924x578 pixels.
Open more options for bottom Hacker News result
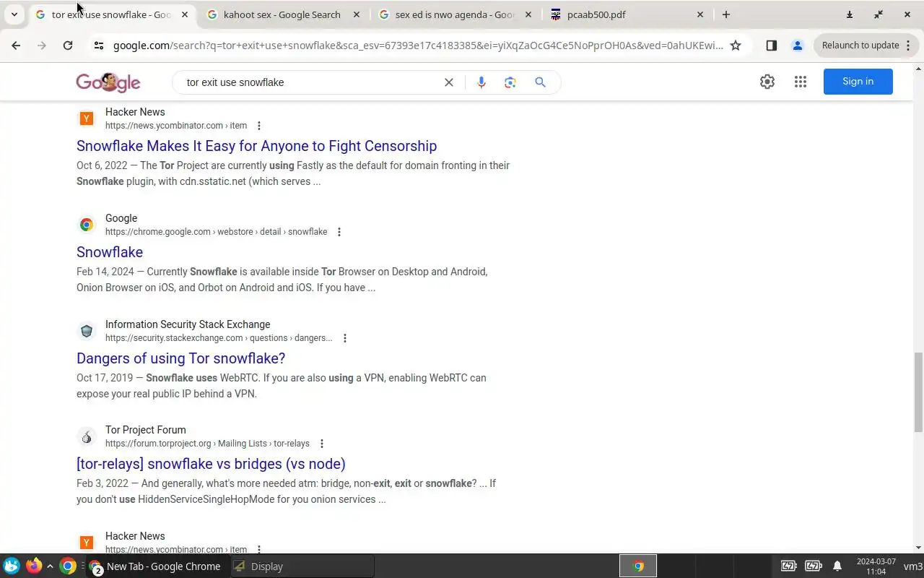[x=259, y=550]
